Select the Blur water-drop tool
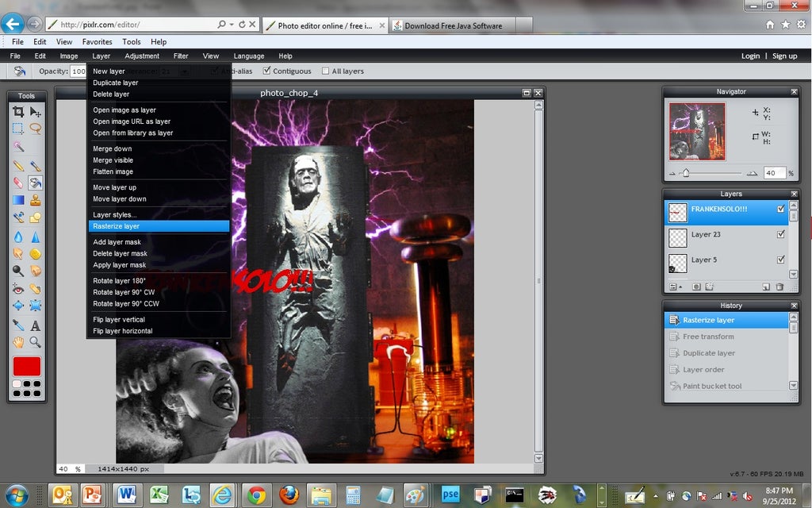The image size is (812, 508). pos(18,237)
